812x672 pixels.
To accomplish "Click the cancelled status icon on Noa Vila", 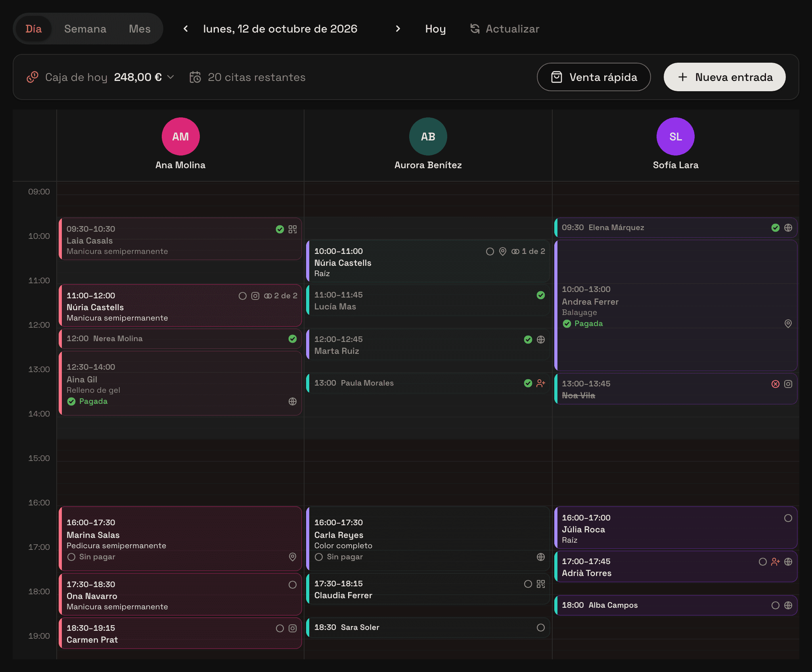I will tap(776, 384).
